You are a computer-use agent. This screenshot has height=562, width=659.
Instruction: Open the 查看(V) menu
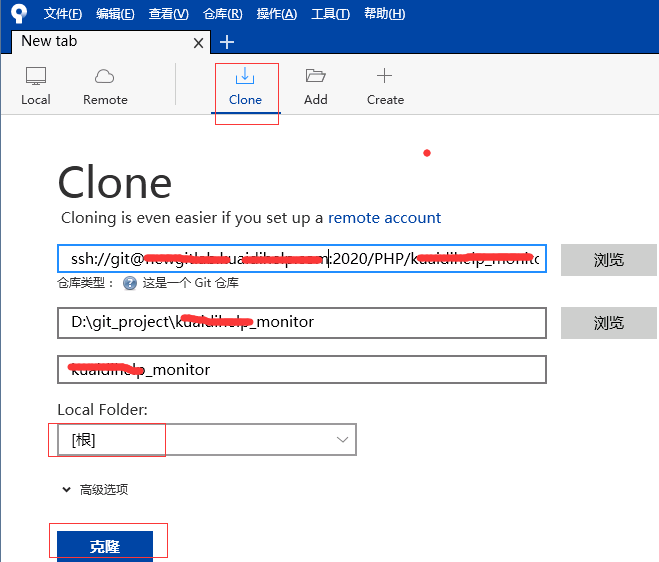pos(169,14)
